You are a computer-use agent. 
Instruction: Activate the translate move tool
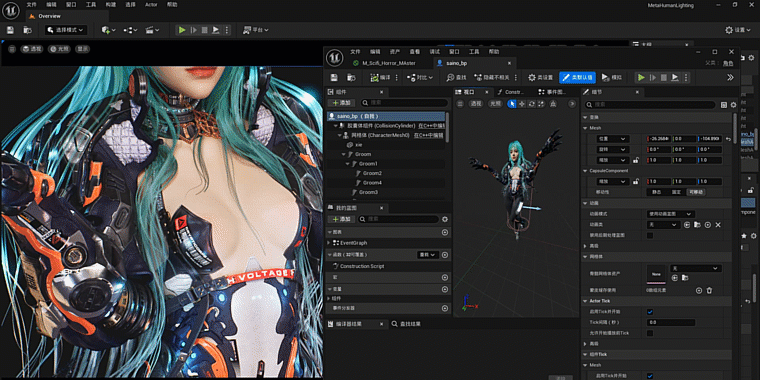click(x=522, y=104)
